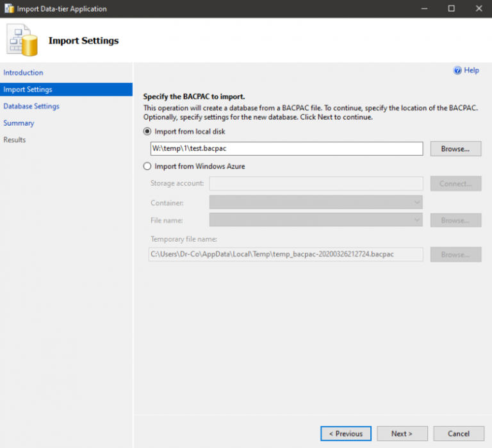Select the Results step in sidebar
The height and width of the screenshot is (448, 492).
16,140
